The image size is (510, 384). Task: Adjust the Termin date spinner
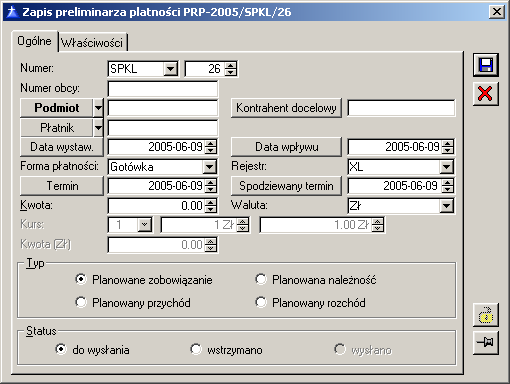pyautogui.click(x=210, y=186)
